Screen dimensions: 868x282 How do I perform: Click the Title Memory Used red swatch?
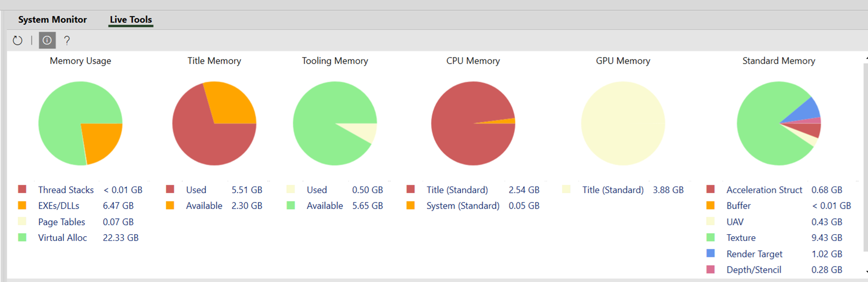(x=170, y=189)
